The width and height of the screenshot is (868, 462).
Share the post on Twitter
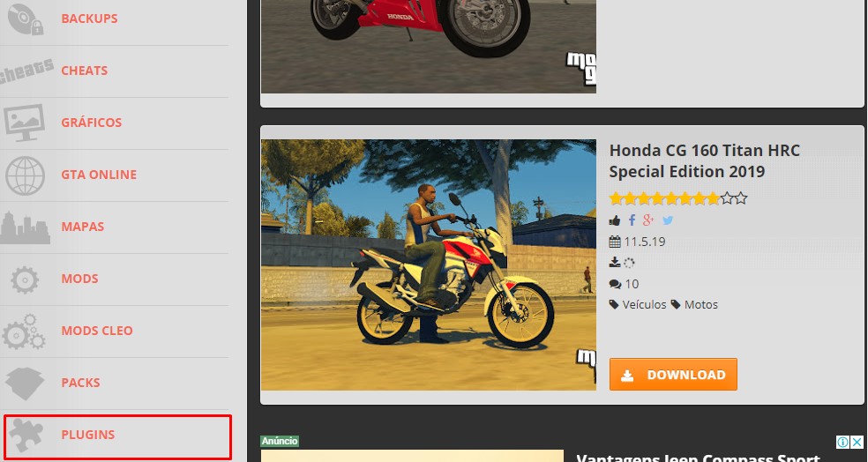(668, 220)
